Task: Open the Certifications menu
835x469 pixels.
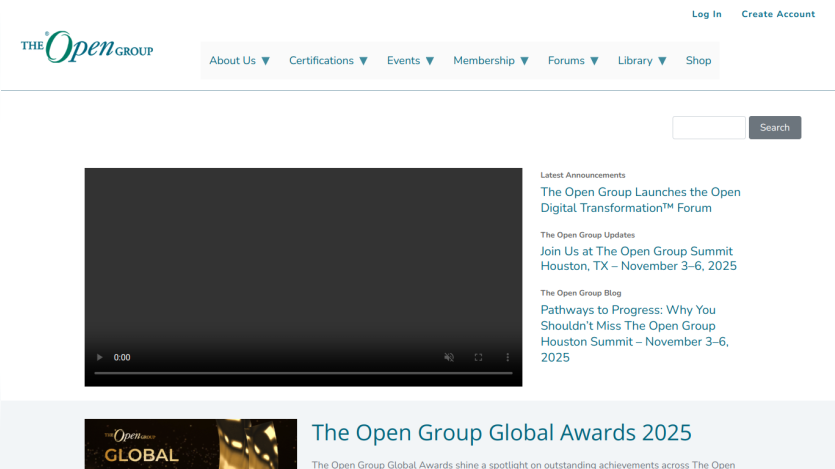Action: click(321, 61)
